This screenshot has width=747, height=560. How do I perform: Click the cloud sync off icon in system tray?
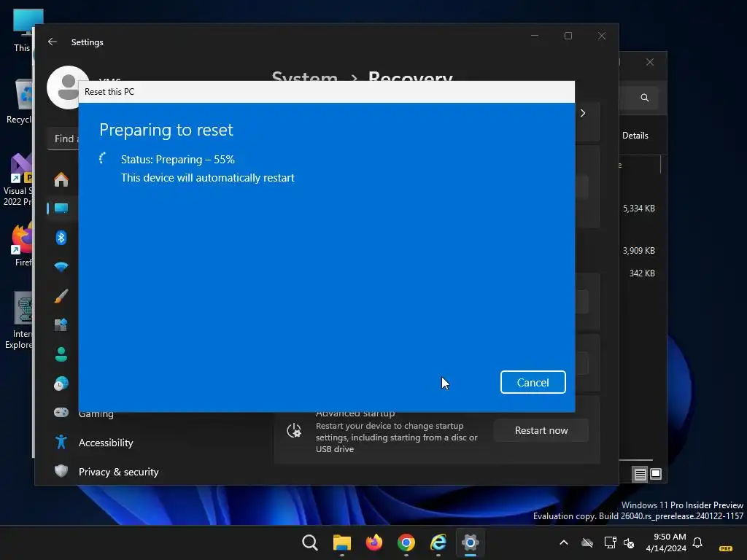(587, 542)
